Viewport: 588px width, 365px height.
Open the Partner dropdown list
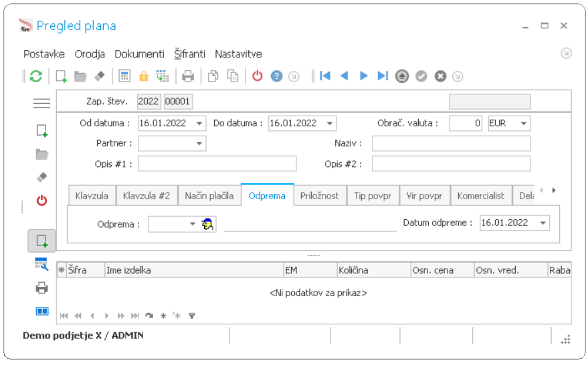pyautogui.click(x=199, y=144)
